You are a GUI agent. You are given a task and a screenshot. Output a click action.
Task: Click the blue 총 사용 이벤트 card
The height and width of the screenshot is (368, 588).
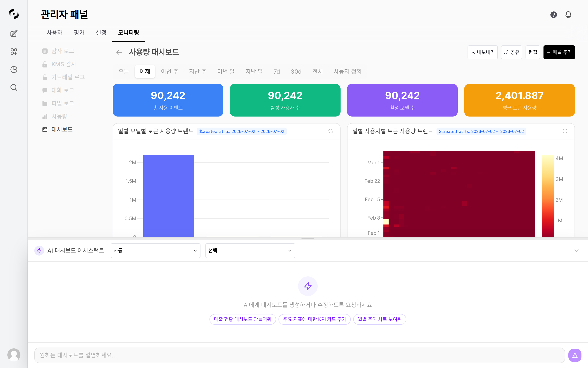click(168, 100)
